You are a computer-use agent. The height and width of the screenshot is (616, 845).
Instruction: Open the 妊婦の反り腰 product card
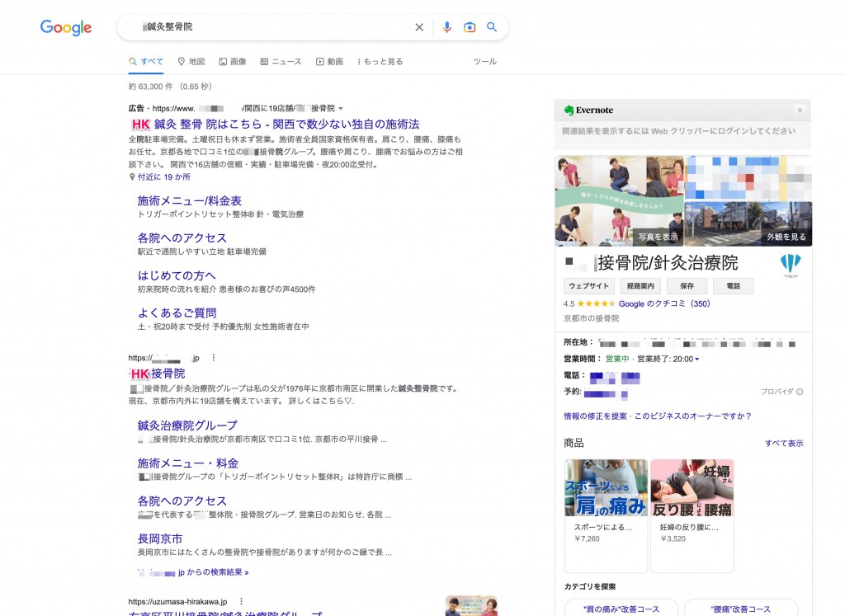pyautogui.click(x=692, y=515)
